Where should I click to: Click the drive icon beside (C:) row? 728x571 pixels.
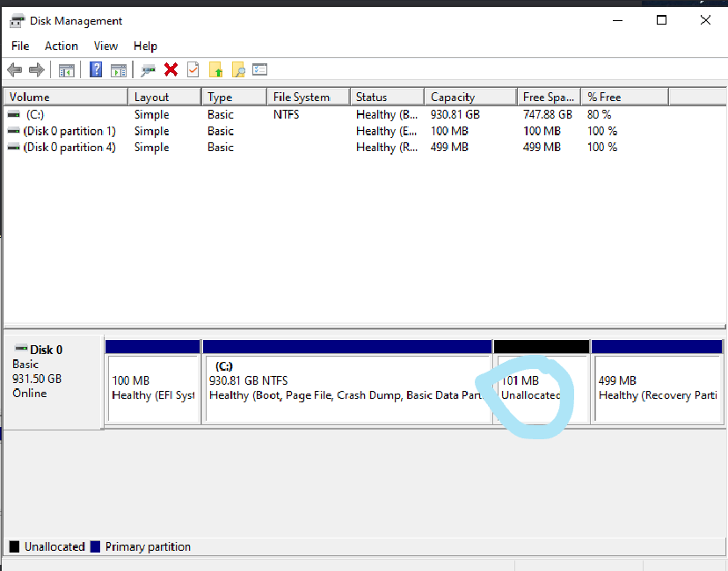14,114
